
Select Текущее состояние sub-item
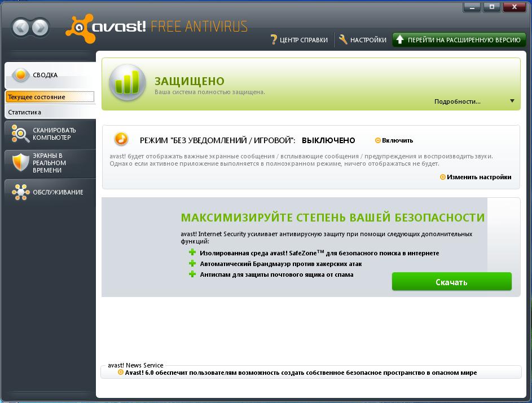point(50,97)
